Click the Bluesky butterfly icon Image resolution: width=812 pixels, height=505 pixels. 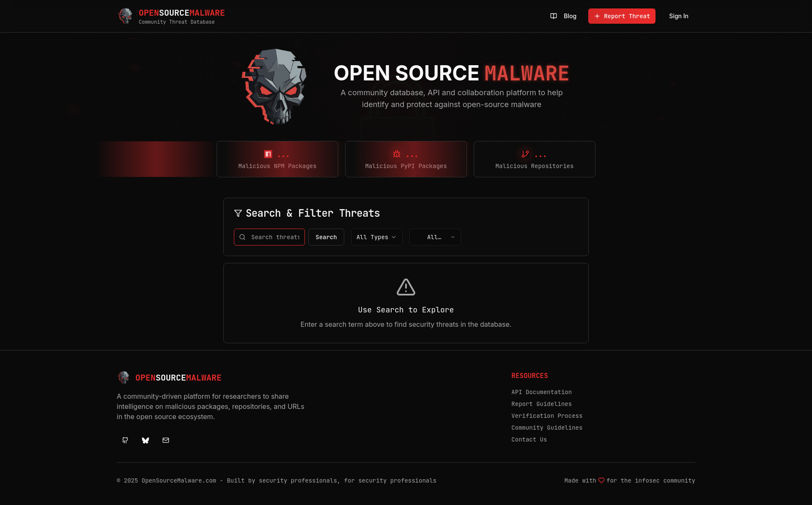(145, 440)
